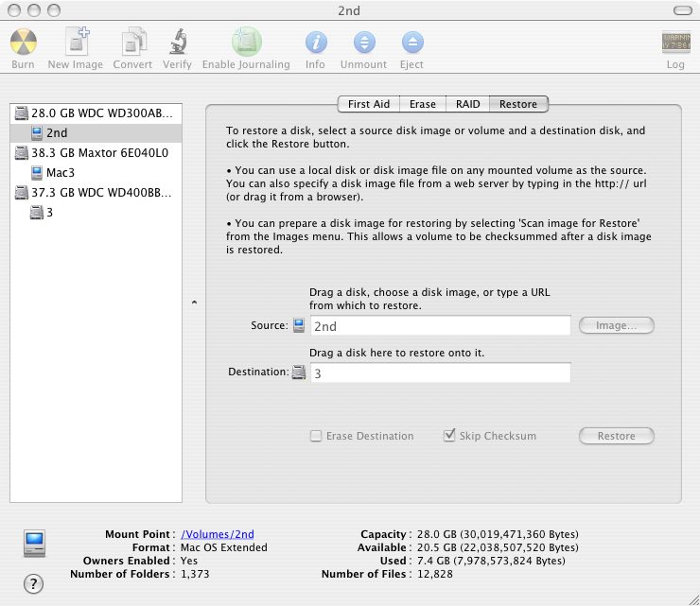Select the 38.3 GB Maxtor 6E040L0 disk
Screen dimensions: 700x606
point(96,153)
